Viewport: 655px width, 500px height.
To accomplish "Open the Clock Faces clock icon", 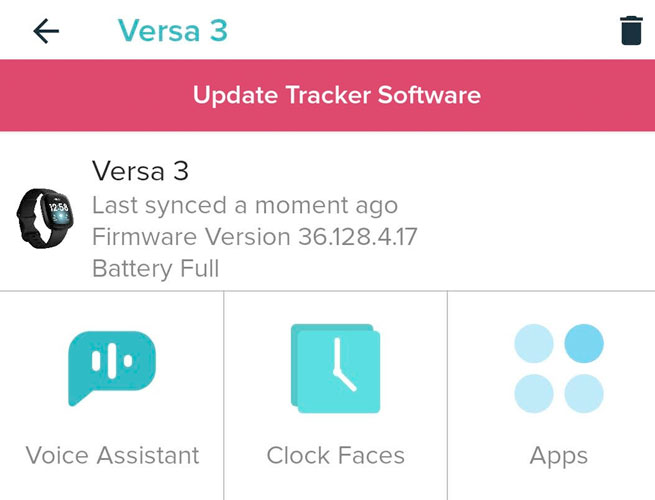I will [335, 368].
